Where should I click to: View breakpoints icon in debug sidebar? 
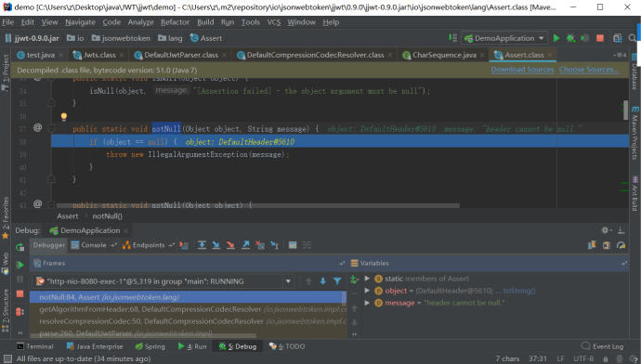[x=20, y=312]
